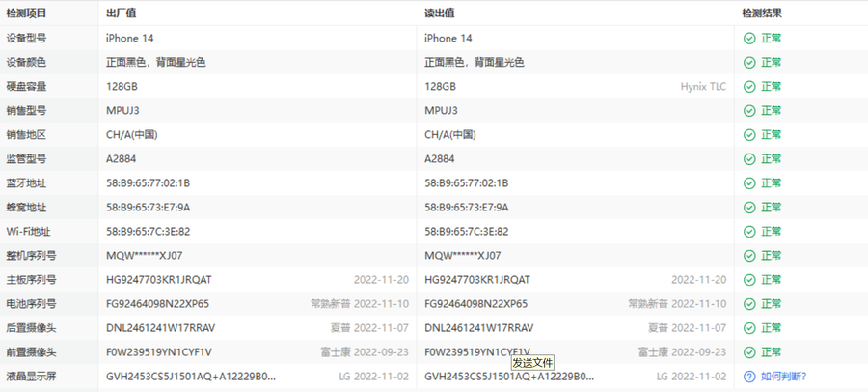
Task: Select the 主板序列号 row label
Action: (x=31, y=280)
